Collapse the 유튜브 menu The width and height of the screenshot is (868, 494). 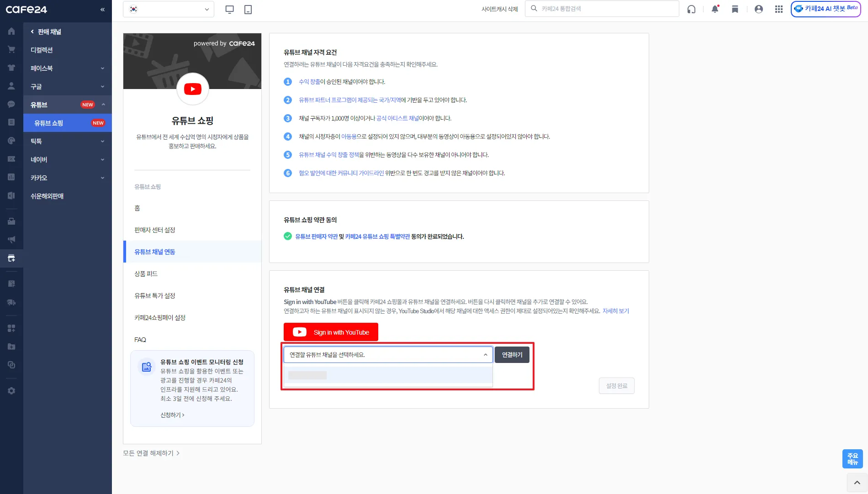(x=68, y=105)
